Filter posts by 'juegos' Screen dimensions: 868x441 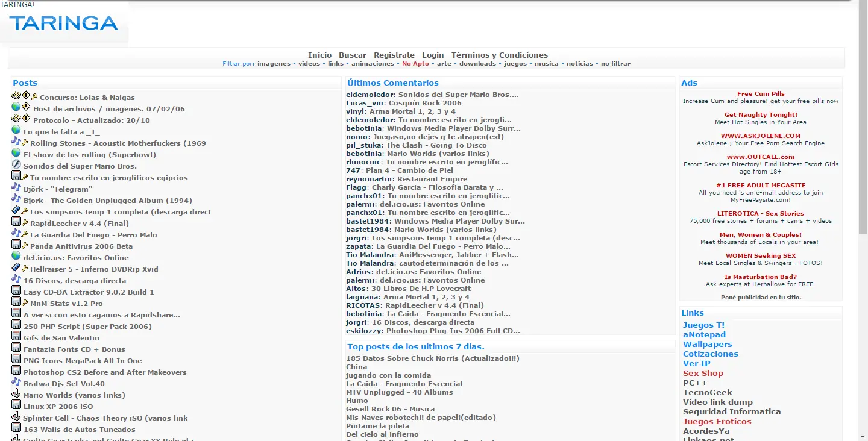[515, 64]
